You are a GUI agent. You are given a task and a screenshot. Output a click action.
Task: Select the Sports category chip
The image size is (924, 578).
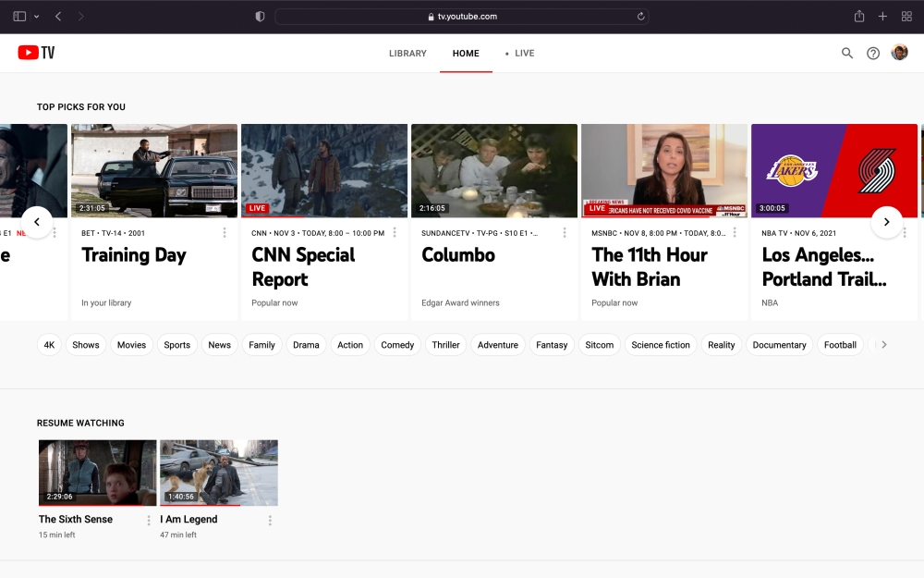pos(176,345)
